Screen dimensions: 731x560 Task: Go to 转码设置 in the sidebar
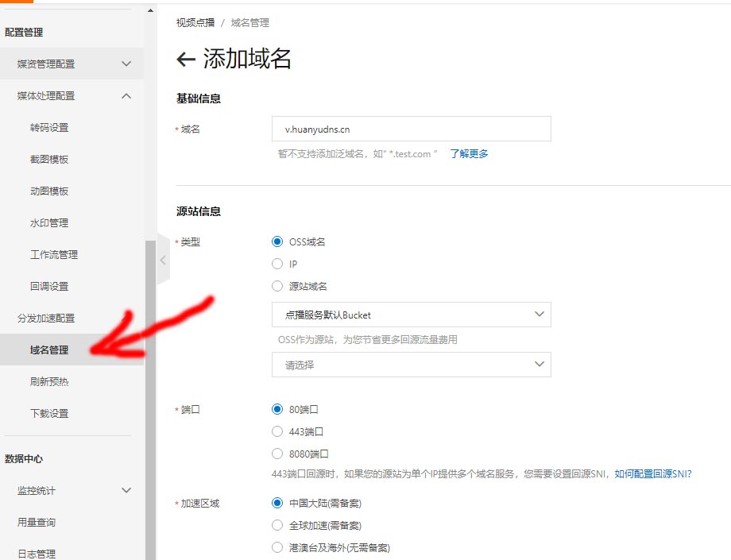pos(49,127)
